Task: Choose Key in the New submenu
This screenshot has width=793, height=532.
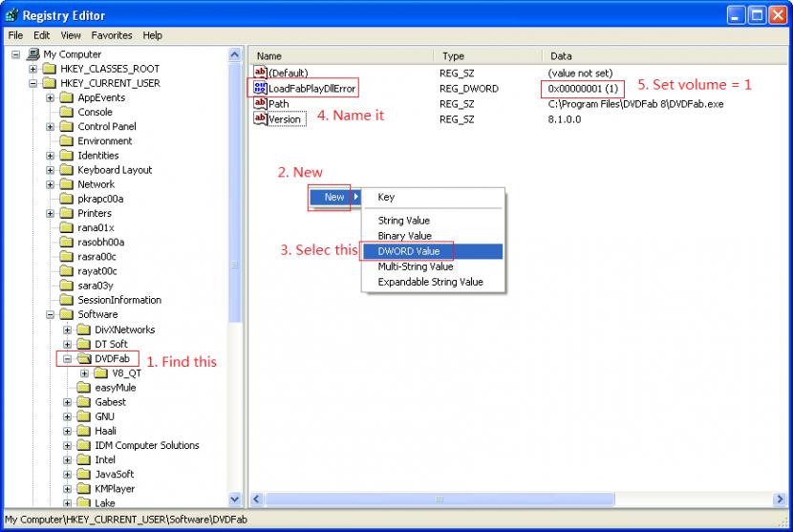Action: click(x=433, y=197)
